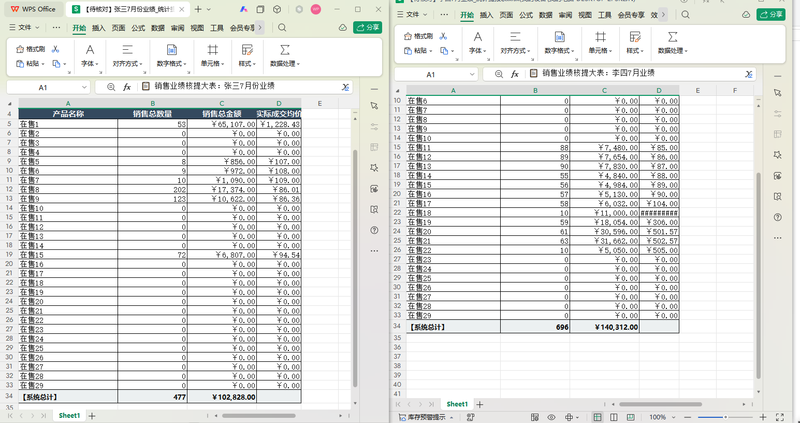Click zoom slider handle in right status bar
The width and height of the screenshot is (800, 423).
point(726,417)
